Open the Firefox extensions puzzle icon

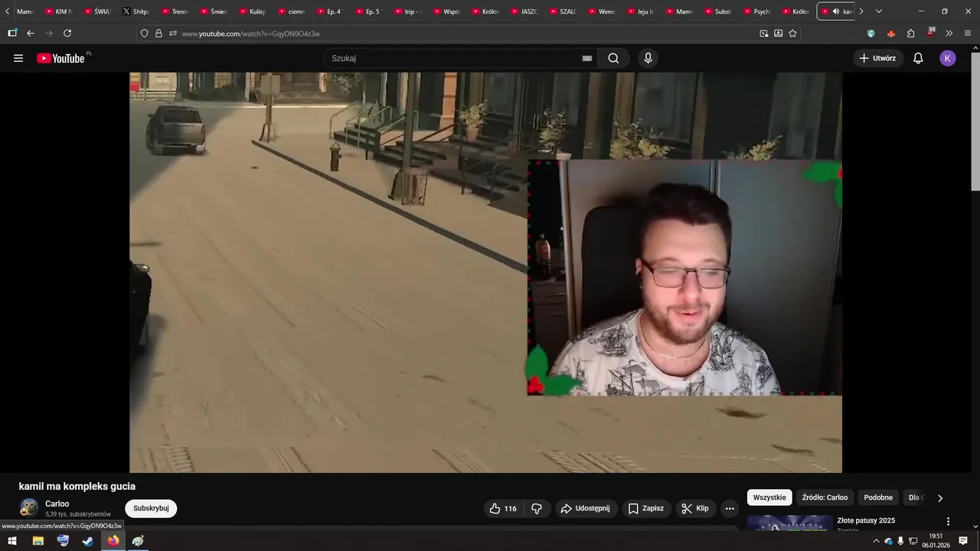pos(910,34)
